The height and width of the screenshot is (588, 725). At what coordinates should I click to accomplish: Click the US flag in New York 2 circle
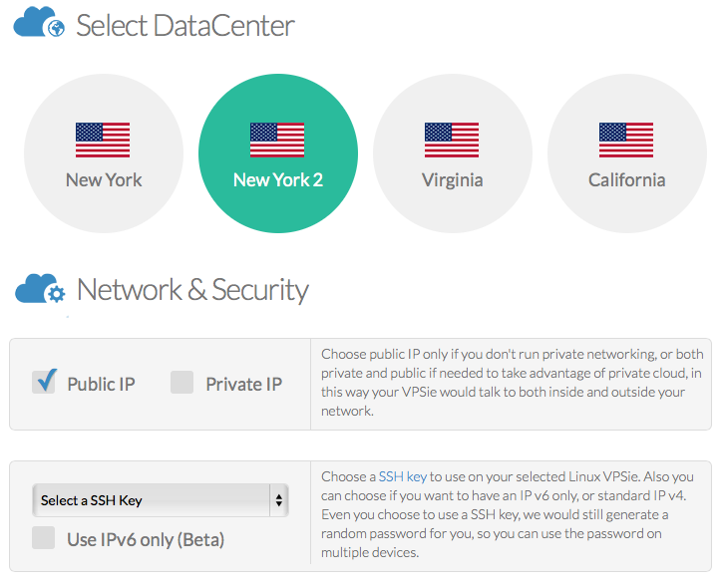[277, 140]
